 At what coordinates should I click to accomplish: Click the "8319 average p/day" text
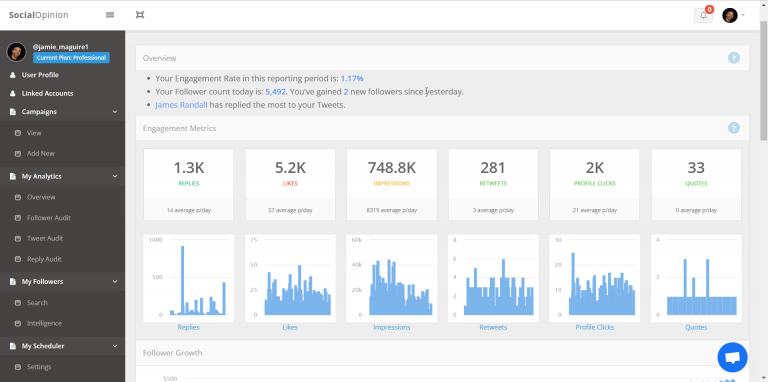[392, 210]
